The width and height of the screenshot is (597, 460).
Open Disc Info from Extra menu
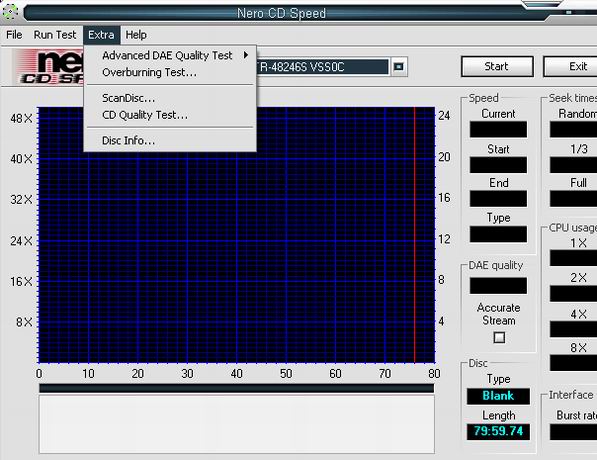pyautogui.click(x=171, y=141)
